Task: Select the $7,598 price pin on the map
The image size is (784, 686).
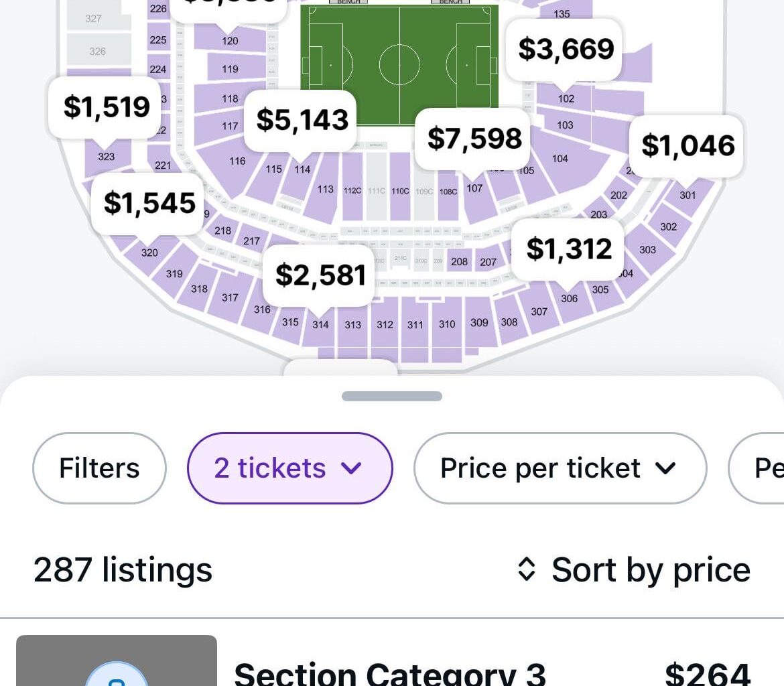Action: pos(473,138)
